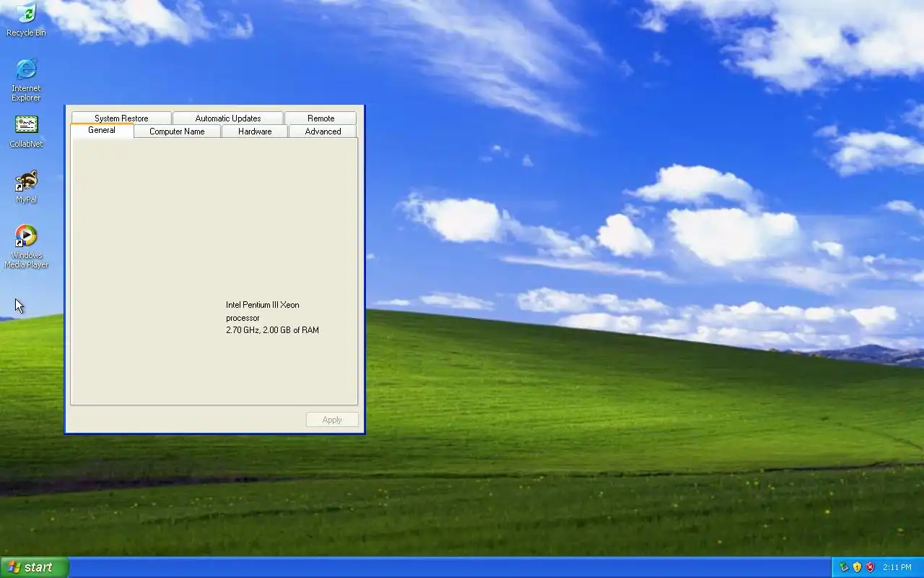Screen dimensions: 924x578
Task: Click the 2:11 PM taskbar clock
Action: click(x=897, y=567)
